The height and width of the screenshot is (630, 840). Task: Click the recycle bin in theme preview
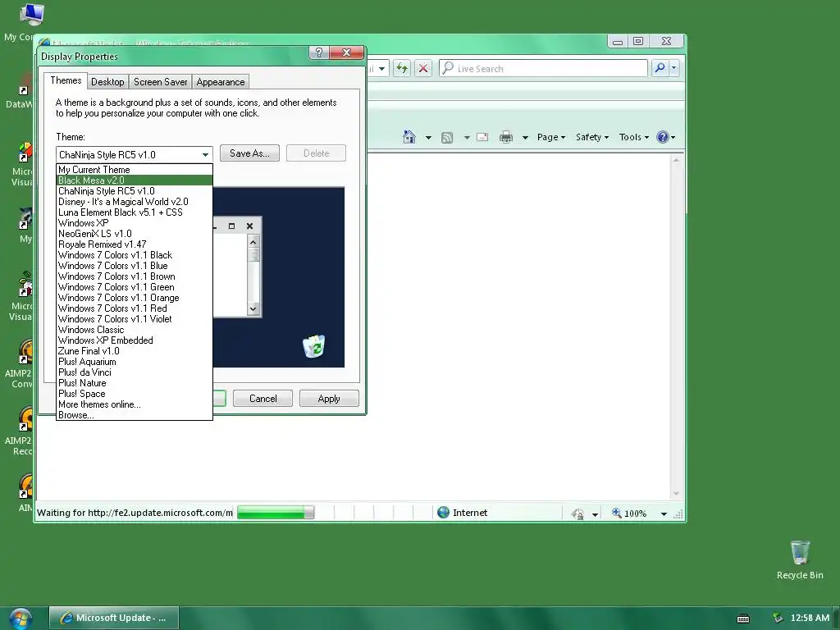tap(314, 346)
